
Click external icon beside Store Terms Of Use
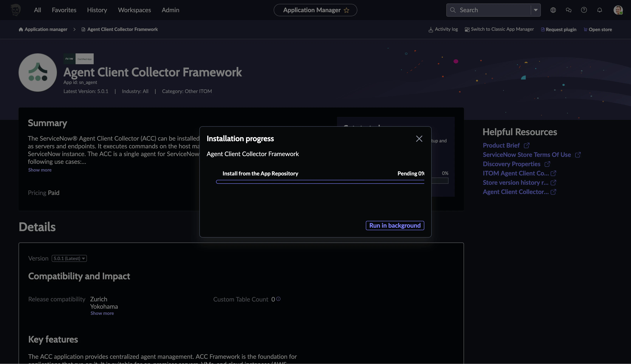[578, 155]
